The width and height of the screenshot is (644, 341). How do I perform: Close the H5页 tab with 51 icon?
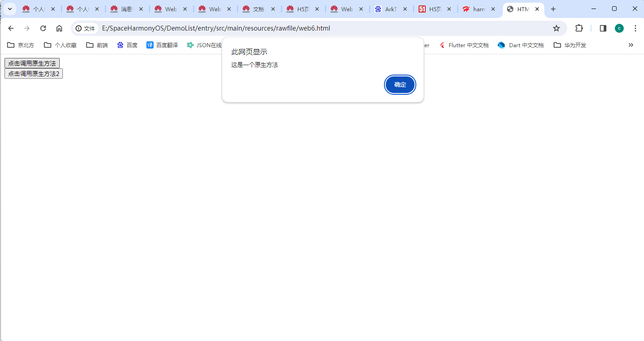click(449, 9)
